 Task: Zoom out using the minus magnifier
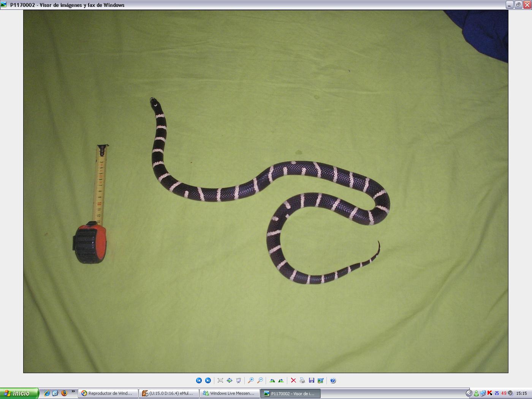coord(260,380)
